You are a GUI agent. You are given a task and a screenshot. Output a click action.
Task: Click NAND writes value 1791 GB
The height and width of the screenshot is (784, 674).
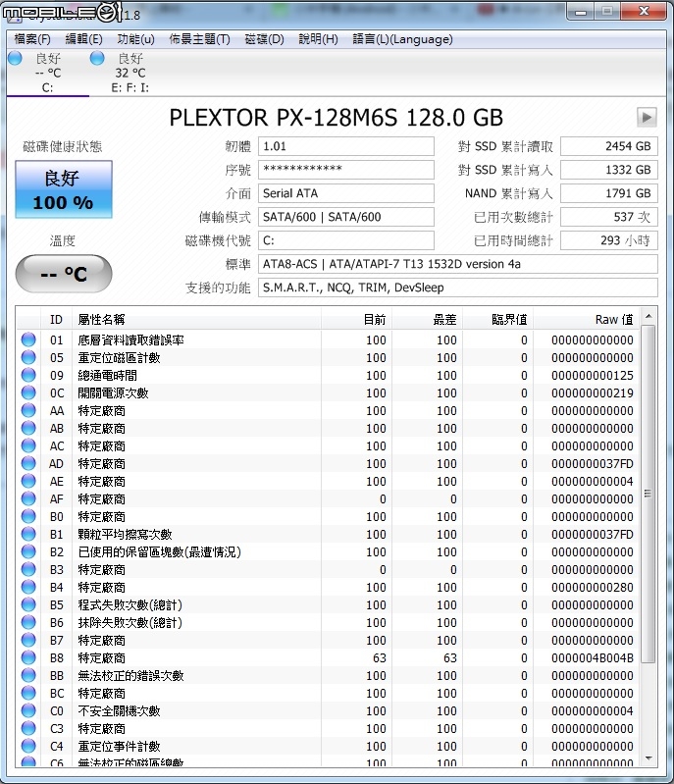click(x=609, y=193)
